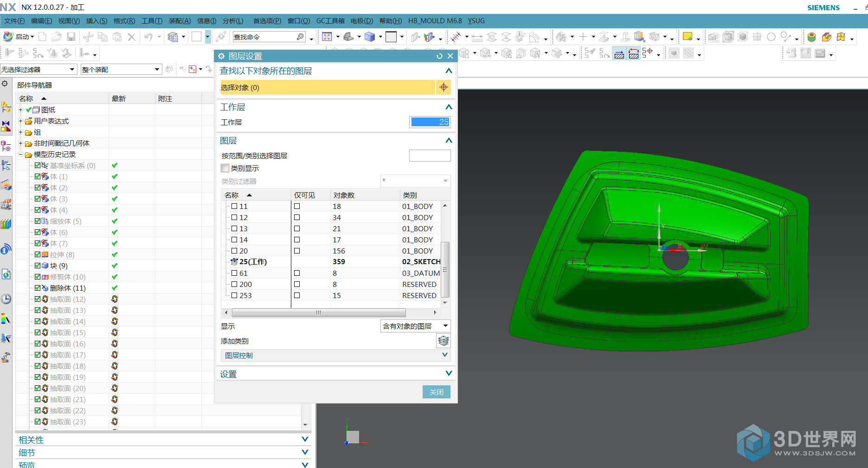Open the 分析(L) menu
The image size is (868, 468).
point(233,21)
